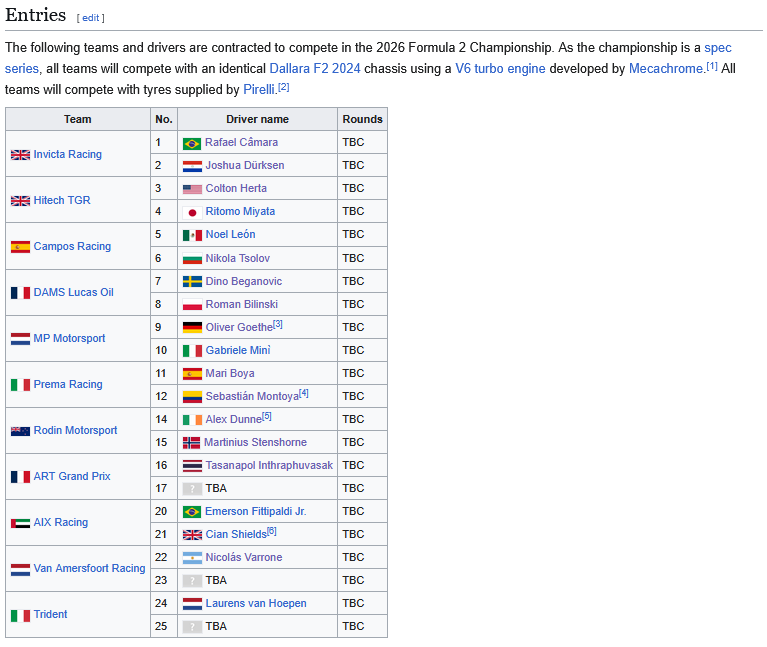Click the US flag beside Colton Herta
Screen dimensions: 767x647
(x=192, y=189)
